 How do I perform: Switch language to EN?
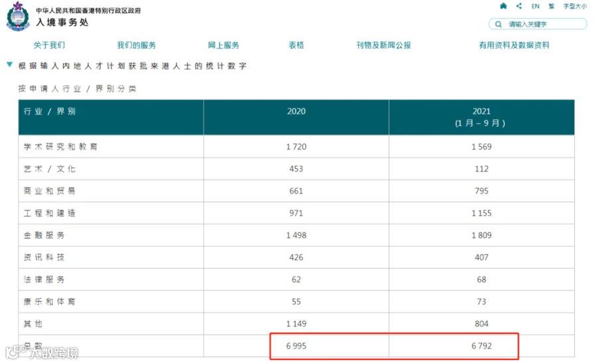(x=536, y=6)
